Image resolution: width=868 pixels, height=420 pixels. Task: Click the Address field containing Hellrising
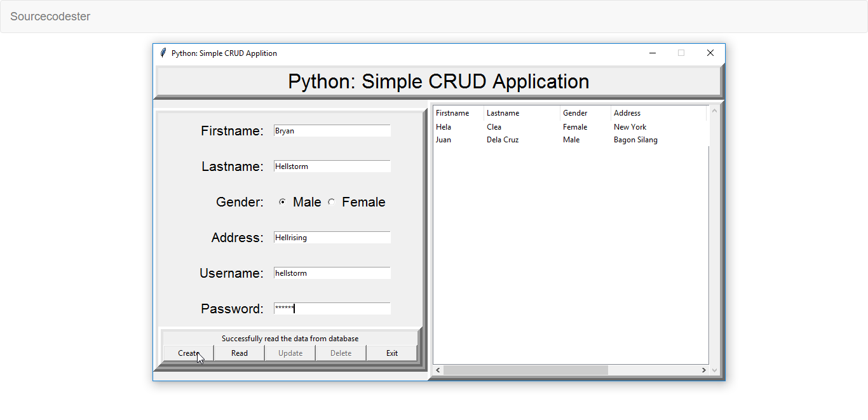(332, 237)
